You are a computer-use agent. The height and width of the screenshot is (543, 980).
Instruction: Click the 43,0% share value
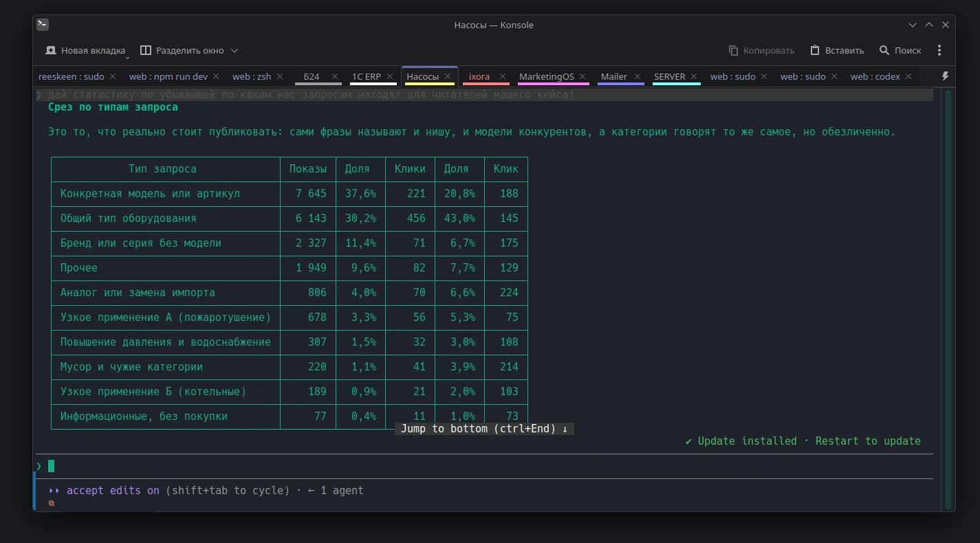tap(459, 219)
